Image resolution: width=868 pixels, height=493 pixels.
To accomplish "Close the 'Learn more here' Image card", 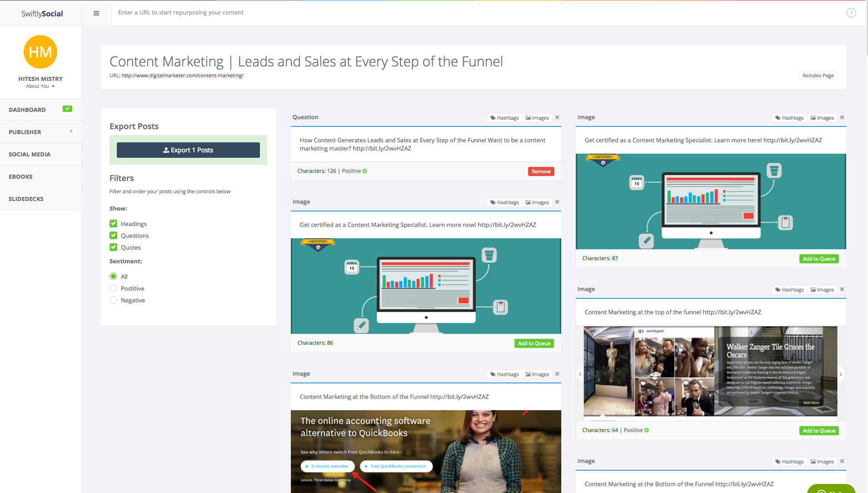I will coord(842,117).
